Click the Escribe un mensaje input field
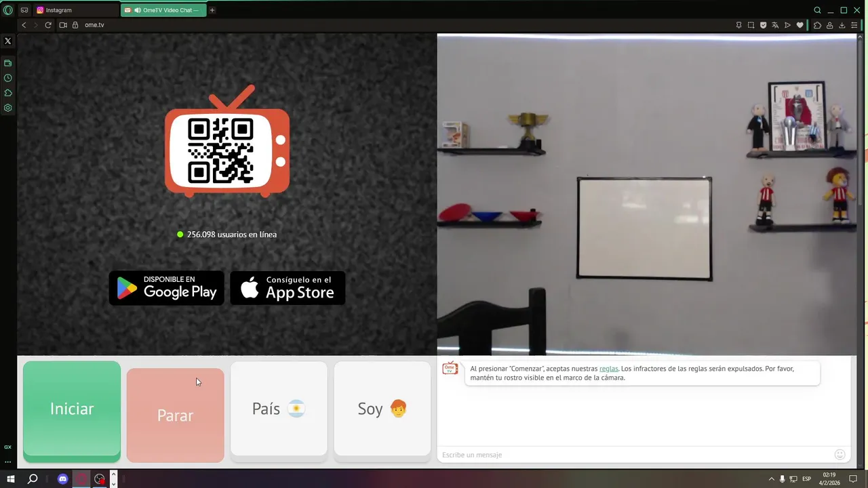868x488 pixels. pyautogui.click(x=636, y=455)
